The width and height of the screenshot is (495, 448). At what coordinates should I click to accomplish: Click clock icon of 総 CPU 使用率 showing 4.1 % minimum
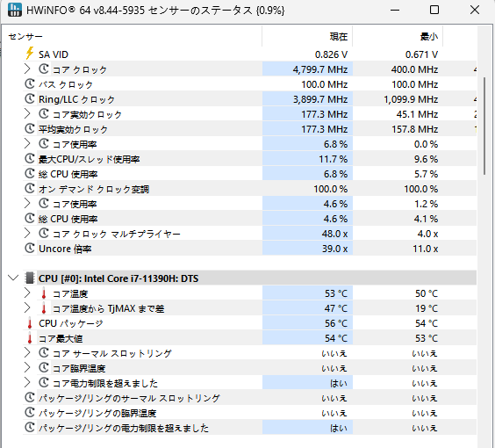click(30, 219)
